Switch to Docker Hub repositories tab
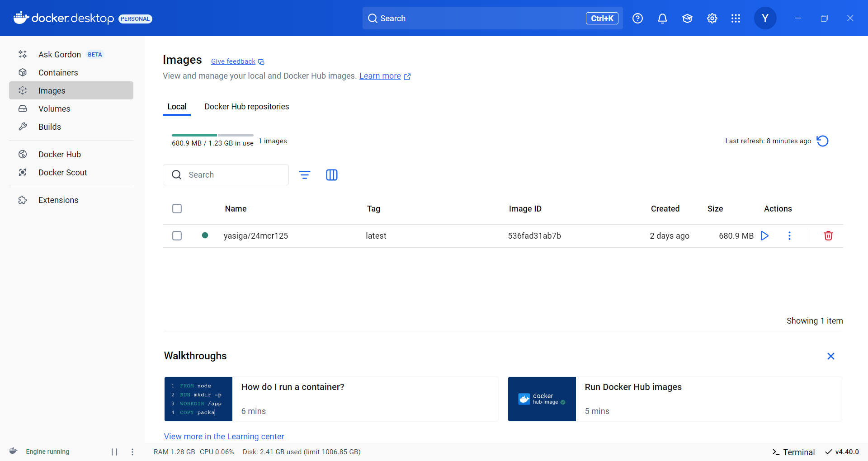Viewport: 868px width, 461px height. [x=246, y=107]
